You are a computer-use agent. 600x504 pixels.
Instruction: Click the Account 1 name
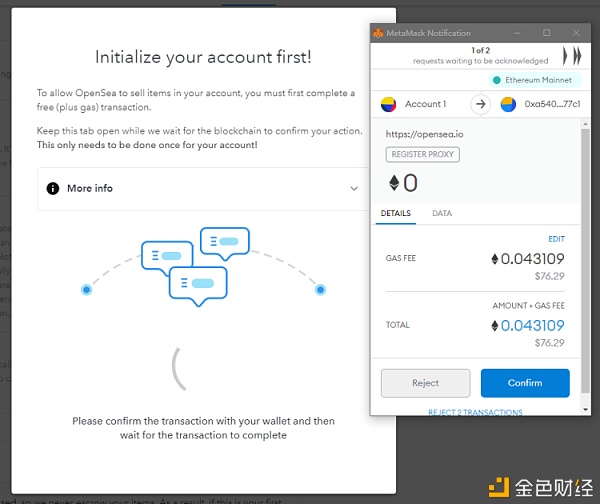[x=426, y=104]
